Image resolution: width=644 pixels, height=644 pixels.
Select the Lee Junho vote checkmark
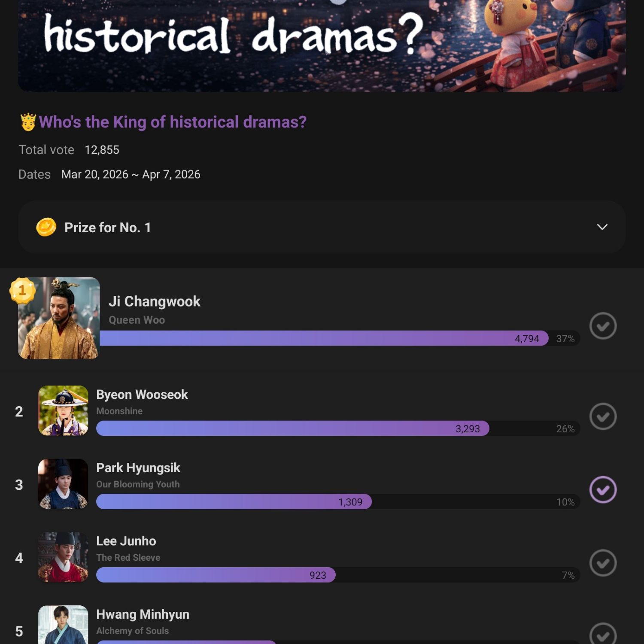(603, 563)
